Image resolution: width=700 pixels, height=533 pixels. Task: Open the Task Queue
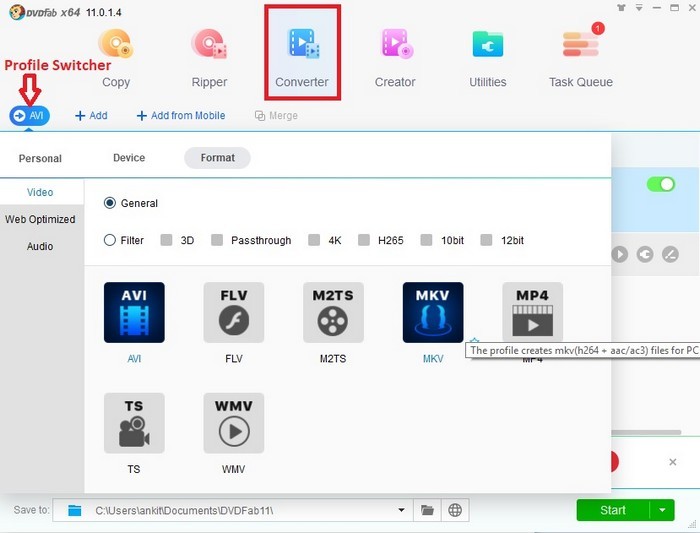[x=580, y=56]
